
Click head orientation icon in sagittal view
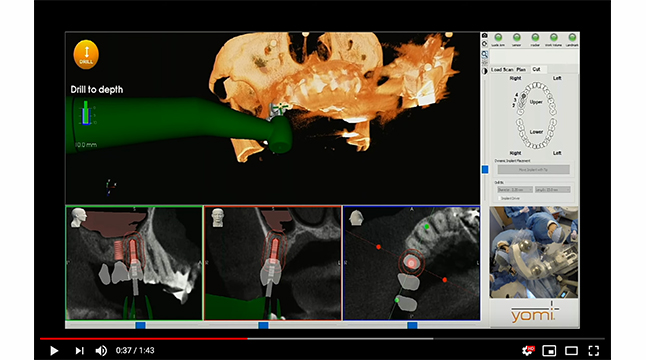pos(78,217)
